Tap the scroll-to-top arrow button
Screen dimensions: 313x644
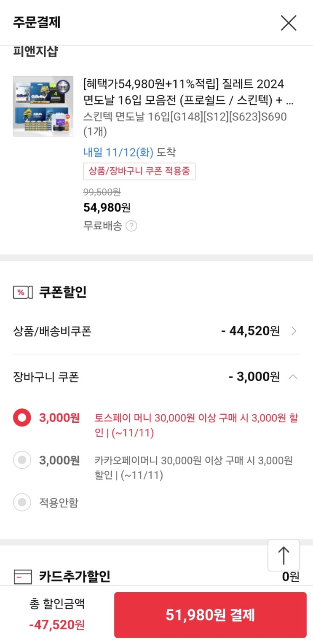coord(284,555)
